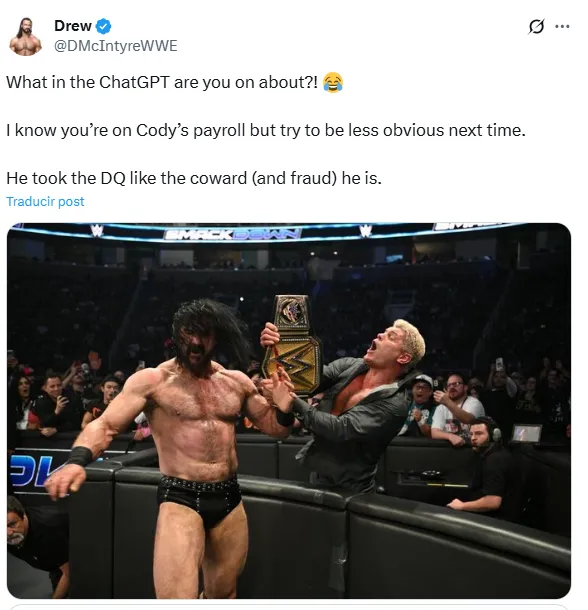Open the @DMcIntyreWWE handle link
Screen dimensions: 588x610
pyautogui.click(x=116, y=46)
